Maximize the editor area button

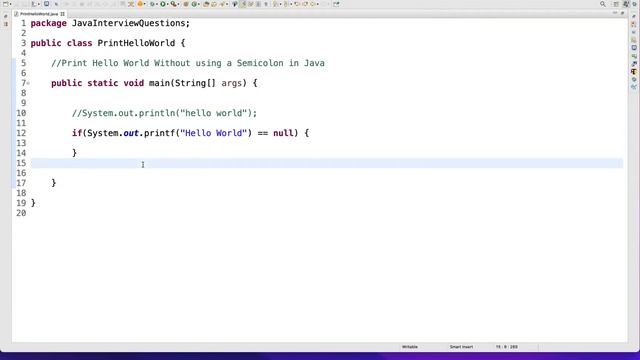coord(622,13)
